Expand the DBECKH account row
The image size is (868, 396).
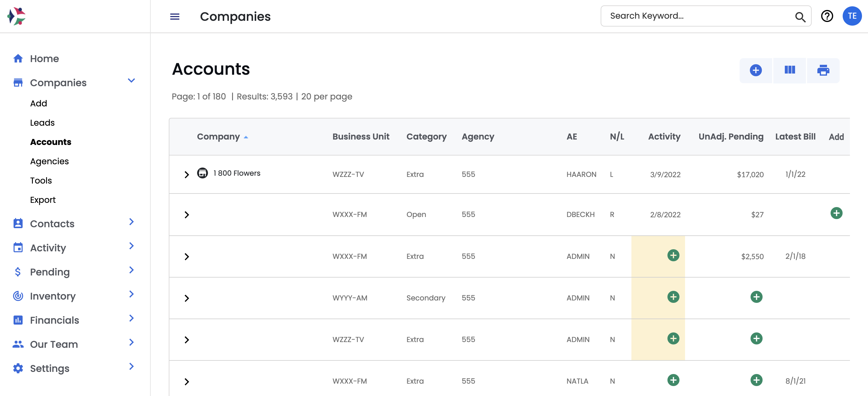tap(187, 215)
